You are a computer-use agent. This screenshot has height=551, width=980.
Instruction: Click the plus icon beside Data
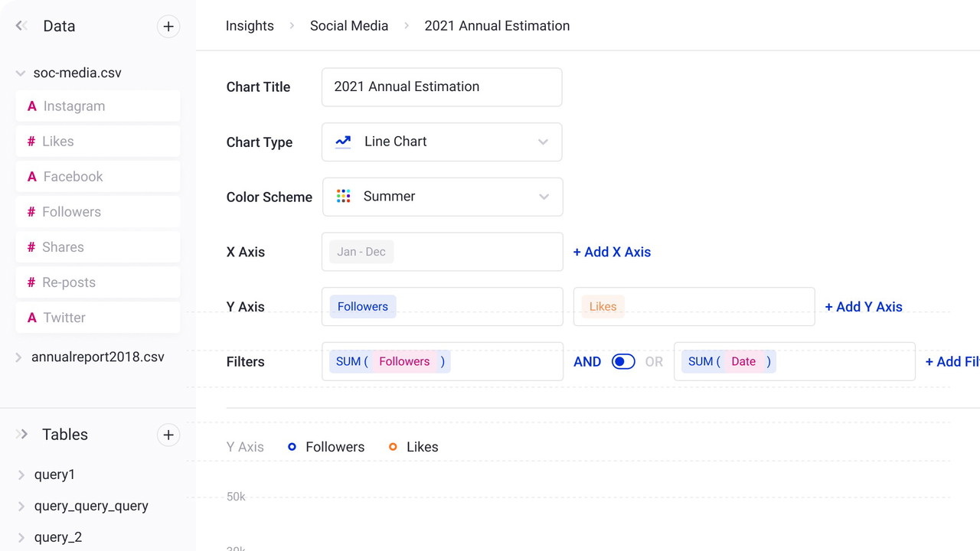(x=168, y=26)
